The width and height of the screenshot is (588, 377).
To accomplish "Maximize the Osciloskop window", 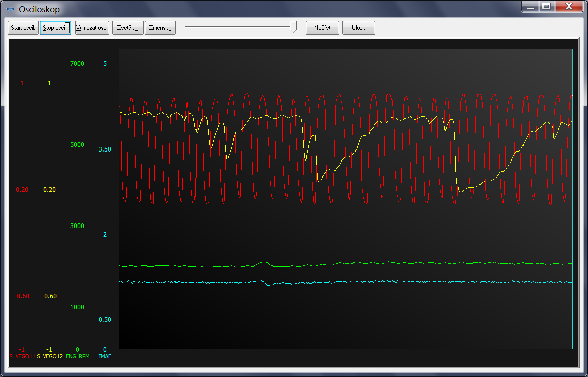I will click(546, 7).
